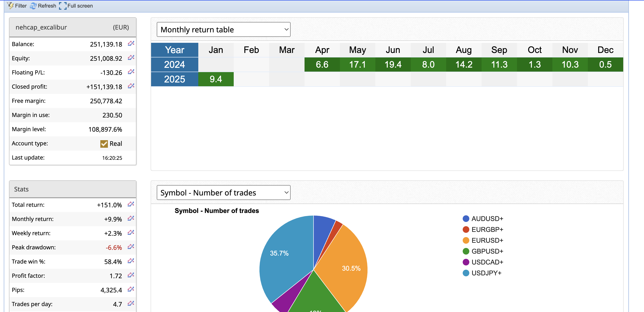
Task: Toggle USDJPY+ legend entry
Action: (x=486, y=273)
